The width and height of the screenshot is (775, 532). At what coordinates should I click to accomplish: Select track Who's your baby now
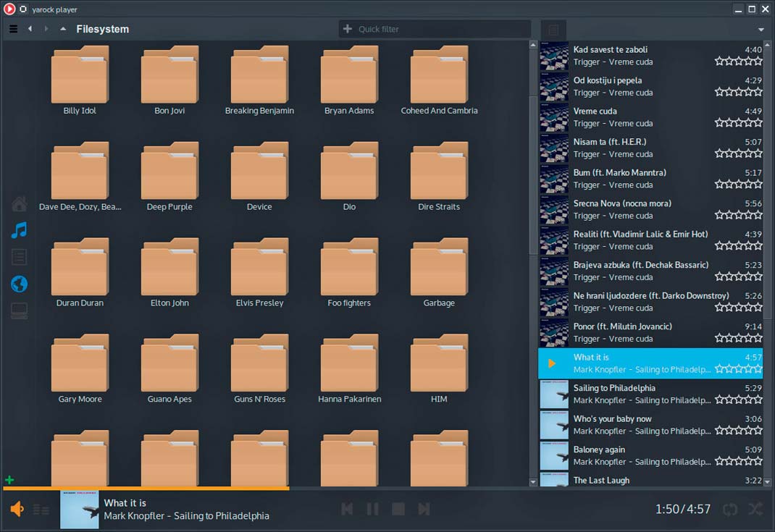(x=650, y=425)
